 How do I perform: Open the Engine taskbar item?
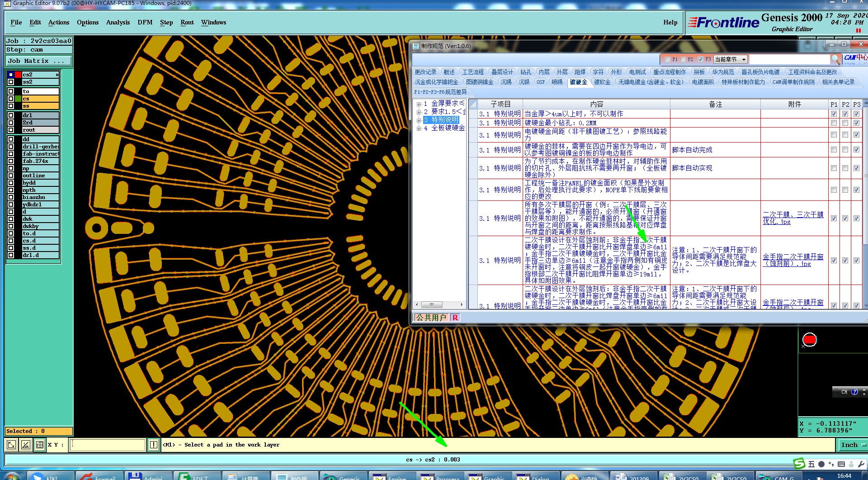click(392, 476)
